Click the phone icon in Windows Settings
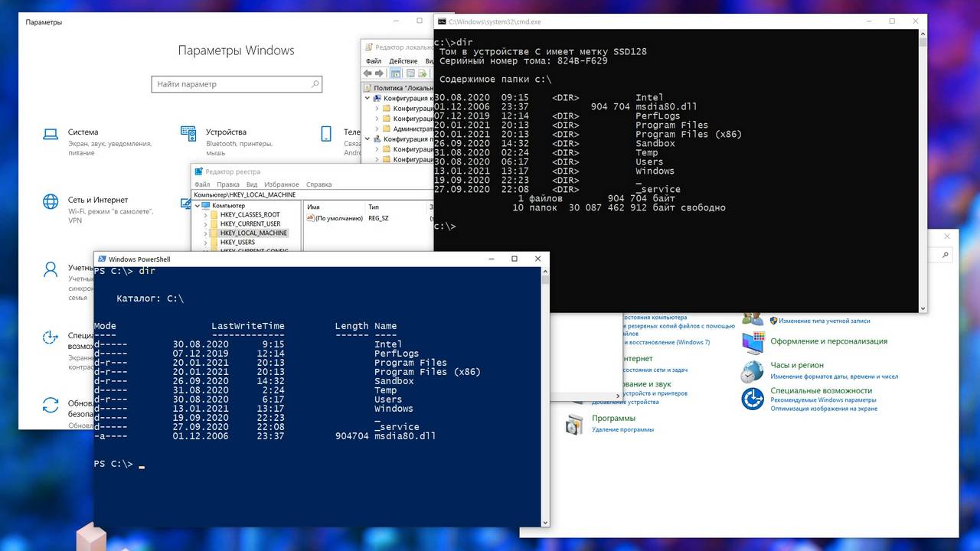The width and height of the screenshot is (980, 551). coord(326,134)
